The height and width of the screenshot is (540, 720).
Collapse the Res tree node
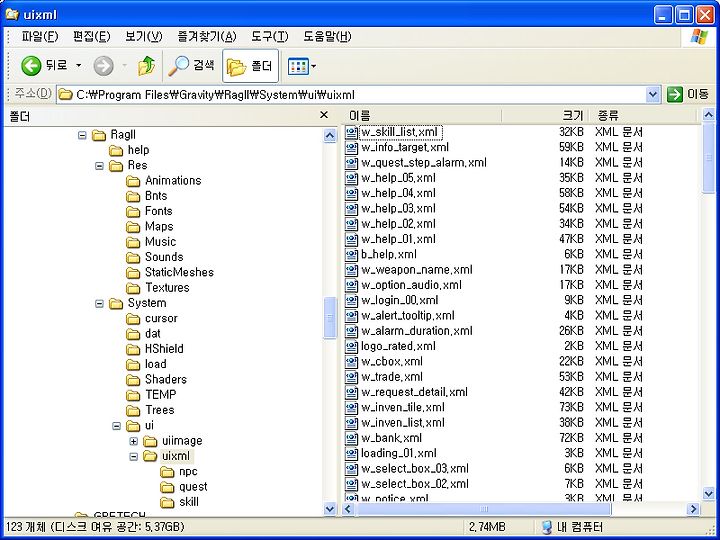pyautogui.click(x=99, y=165)
